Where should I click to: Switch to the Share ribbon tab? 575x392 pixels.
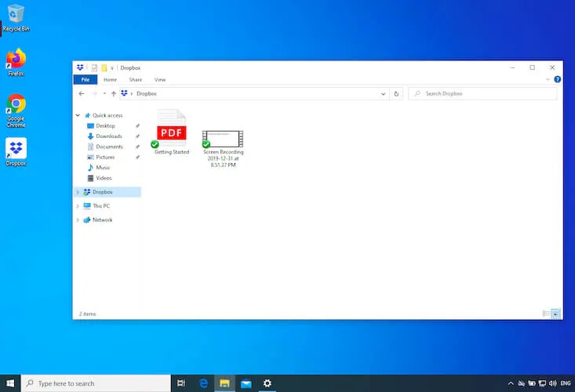click(135, 79)
